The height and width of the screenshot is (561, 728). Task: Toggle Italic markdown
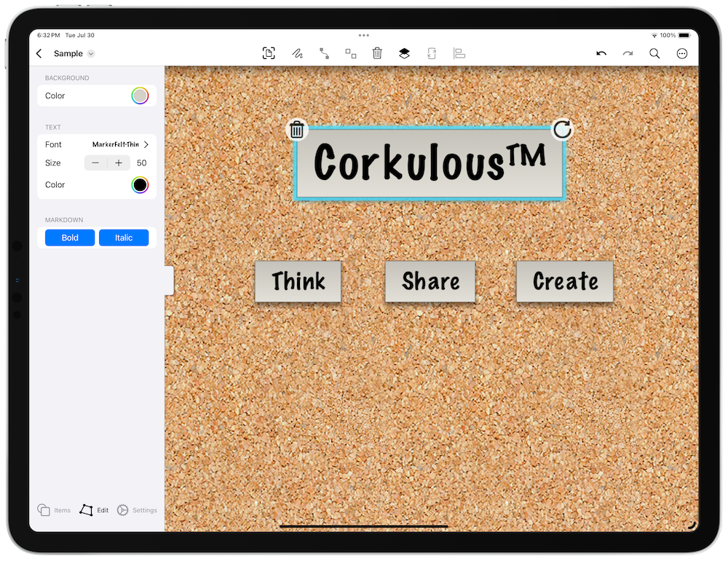124,238
